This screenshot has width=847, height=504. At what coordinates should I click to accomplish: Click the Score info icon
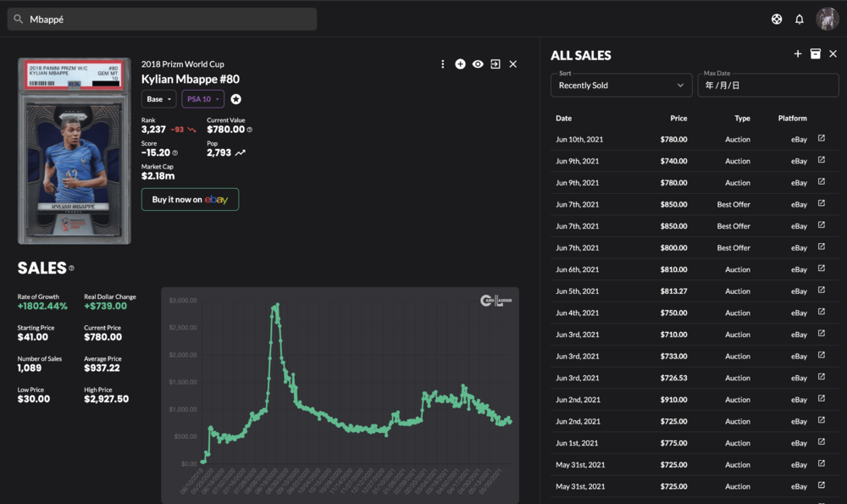click(175, 152)
